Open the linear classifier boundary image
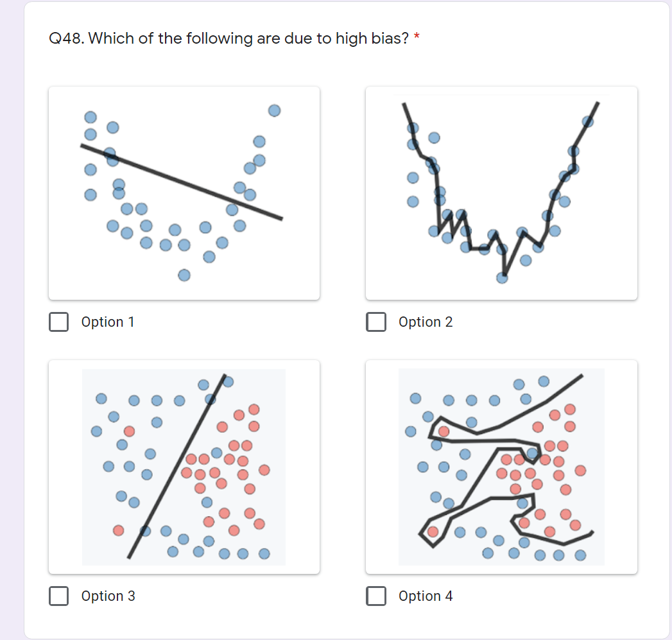 pos(184,467)
